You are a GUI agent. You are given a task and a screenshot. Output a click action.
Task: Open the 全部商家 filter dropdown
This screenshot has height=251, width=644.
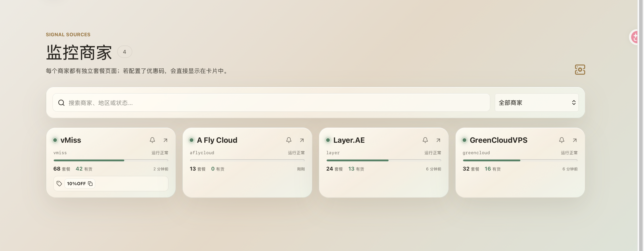click(537, 103)
